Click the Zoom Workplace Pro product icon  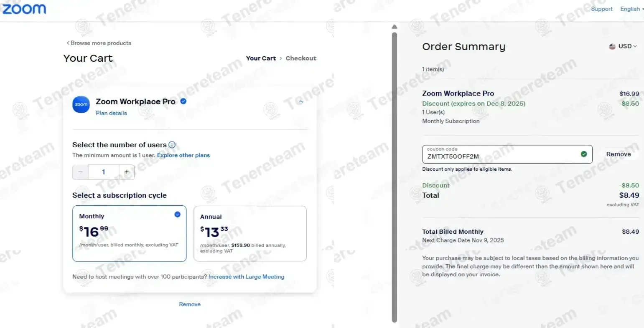tap(81, 105)
